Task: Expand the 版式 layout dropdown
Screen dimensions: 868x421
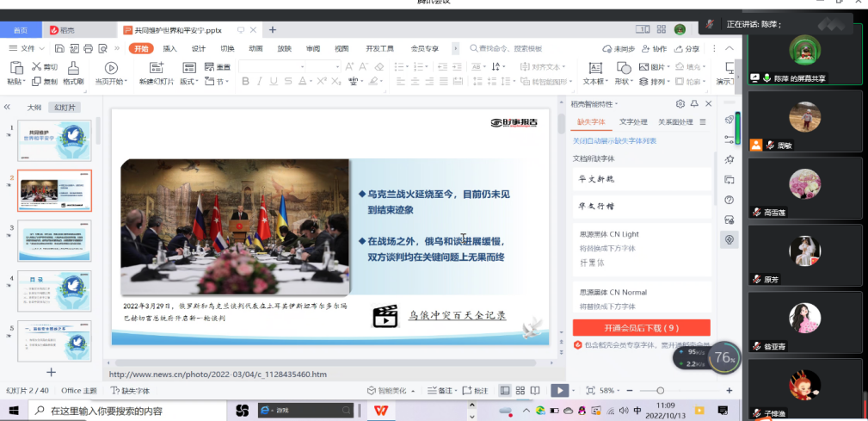Action: point(191,82)
